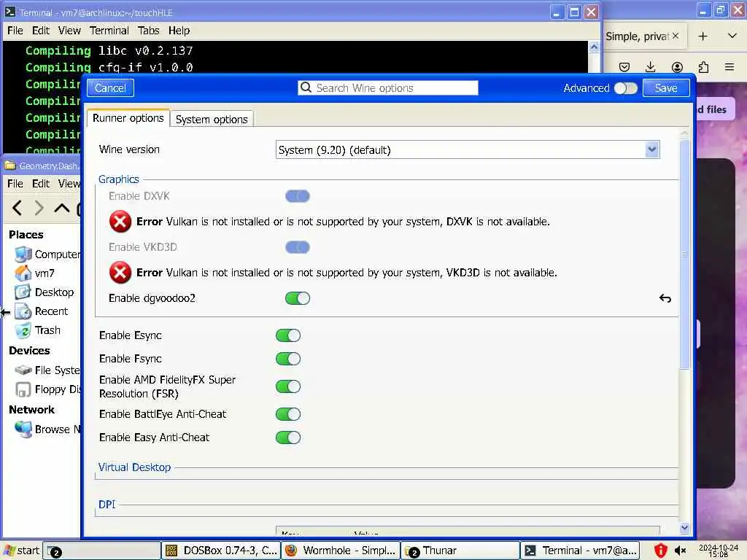Open Browse Network in Thunar
This screenshot has height=560, width=747.
pos(47,429)
